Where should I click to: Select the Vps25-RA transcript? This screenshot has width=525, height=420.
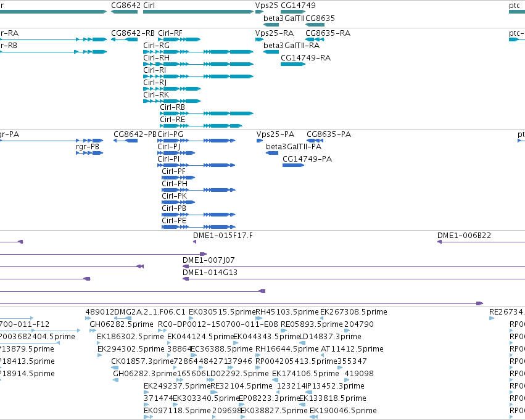click(x=260, y=39)
